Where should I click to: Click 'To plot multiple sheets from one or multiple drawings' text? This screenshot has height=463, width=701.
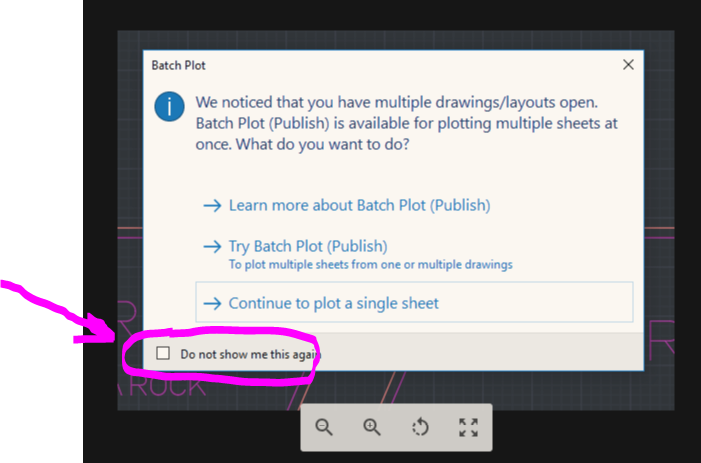(x=371, y=265)
